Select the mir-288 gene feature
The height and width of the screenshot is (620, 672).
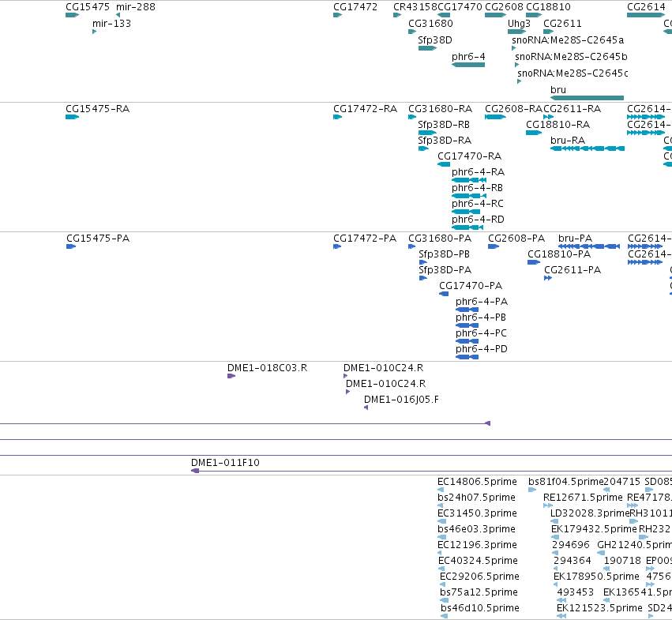(x=118, y=15)
